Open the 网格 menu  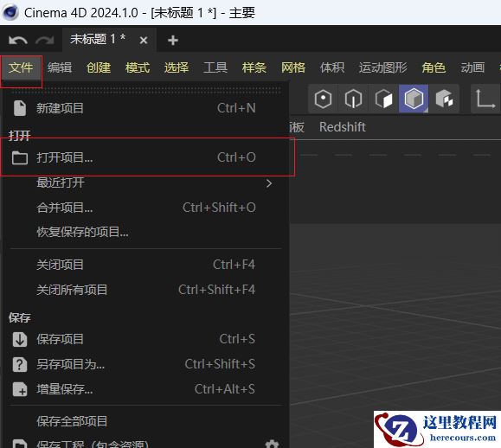tap(293, 67)
